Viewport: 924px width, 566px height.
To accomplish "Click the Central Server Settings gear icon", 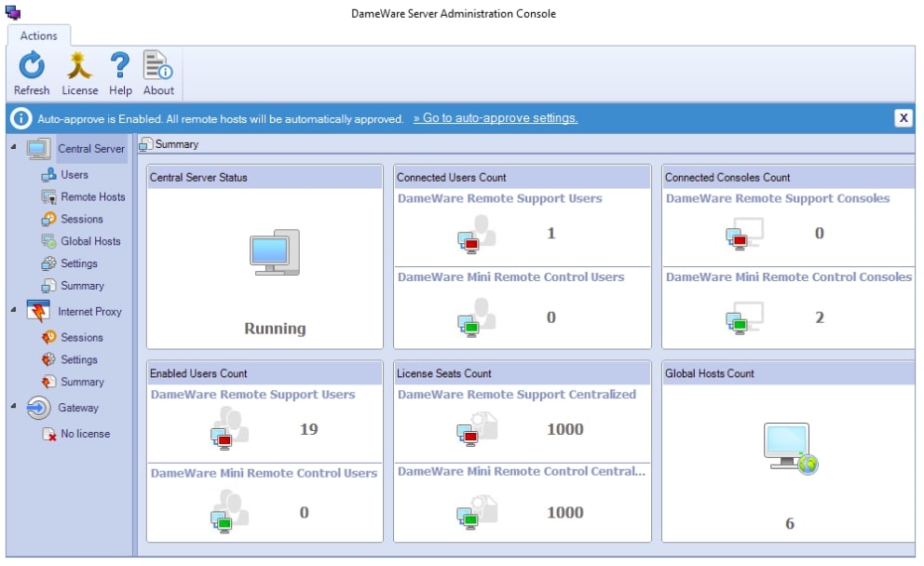I will point(49,263).
